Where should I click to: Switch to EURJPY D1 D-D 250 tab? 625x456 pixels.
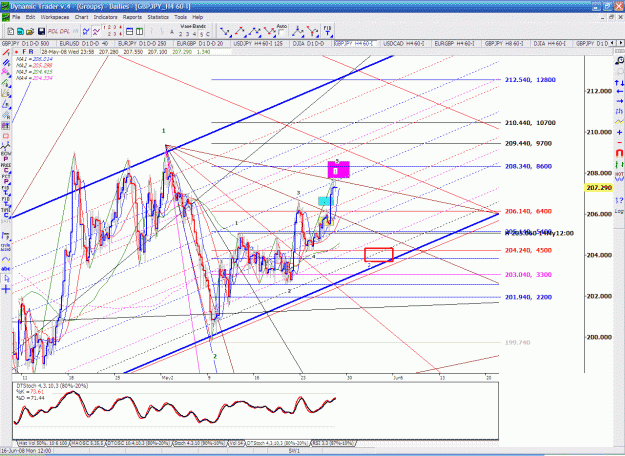pos(142,43)
